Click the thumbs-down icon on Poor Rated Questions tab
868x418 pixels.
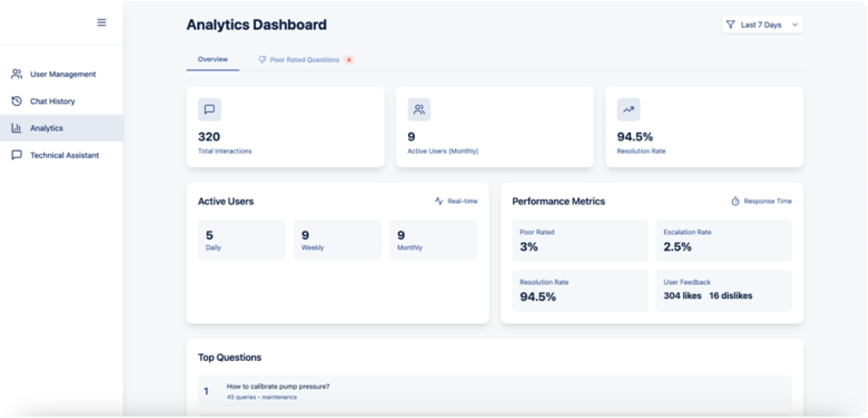tap(262, 60)
